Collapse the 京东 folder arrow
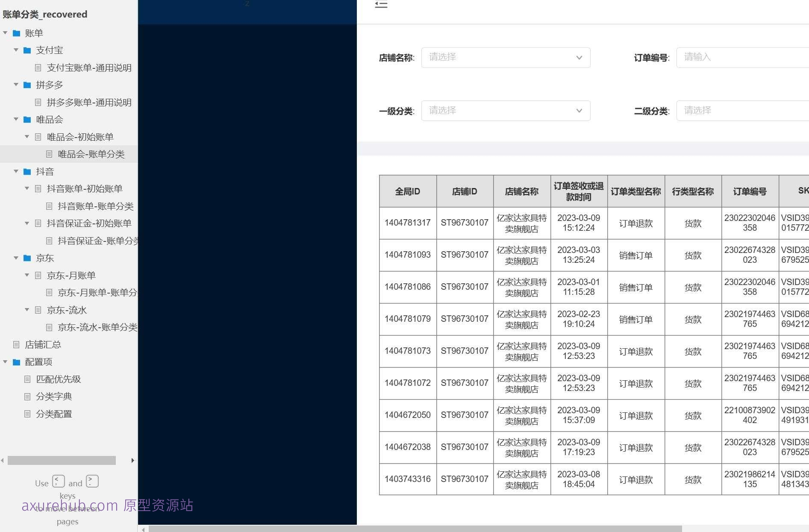809x532 pixels. pyautogui.click(x=16, y=258)
